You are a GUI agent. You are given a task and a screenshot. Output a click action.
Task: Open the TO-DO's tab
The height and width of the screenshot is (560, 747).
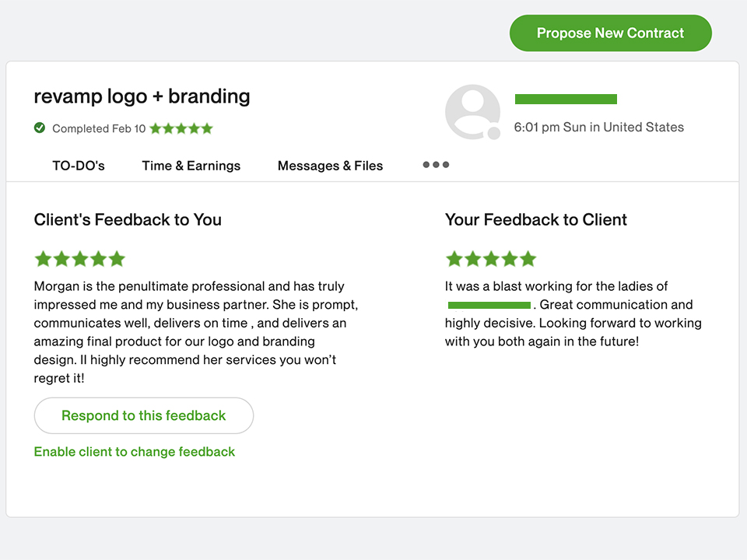tap(79, 166)
